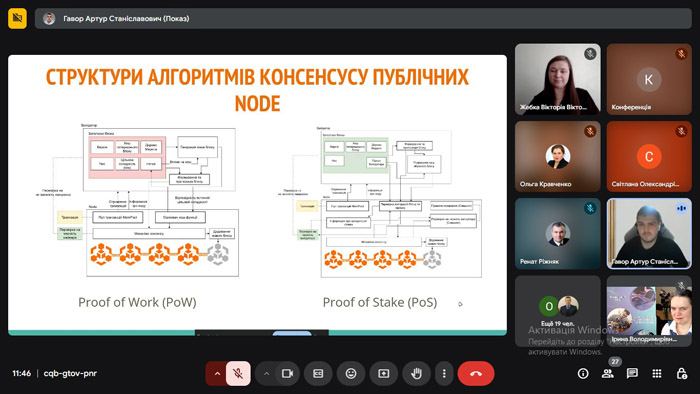
Task: Expand video settings chevron next to camera
Action: [x=266, y=373]
